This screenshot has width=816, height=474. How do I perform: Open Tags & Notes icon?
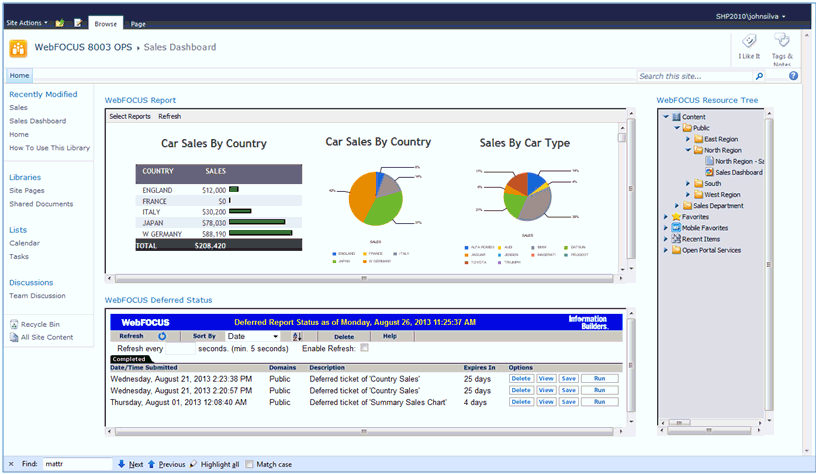pos(782,41)
